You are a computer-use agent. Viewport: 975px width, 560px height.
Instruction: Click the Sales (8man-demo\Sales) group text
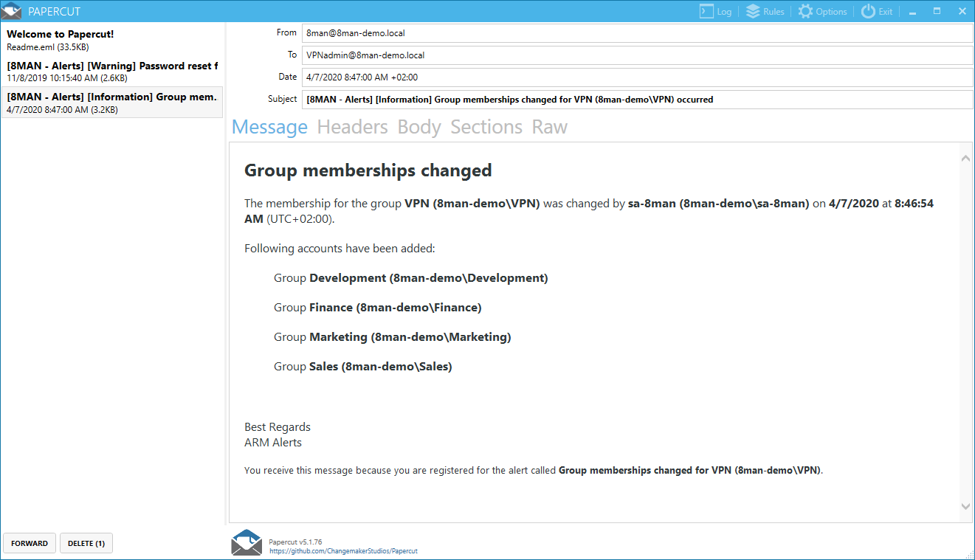click(x=381, y=367)
